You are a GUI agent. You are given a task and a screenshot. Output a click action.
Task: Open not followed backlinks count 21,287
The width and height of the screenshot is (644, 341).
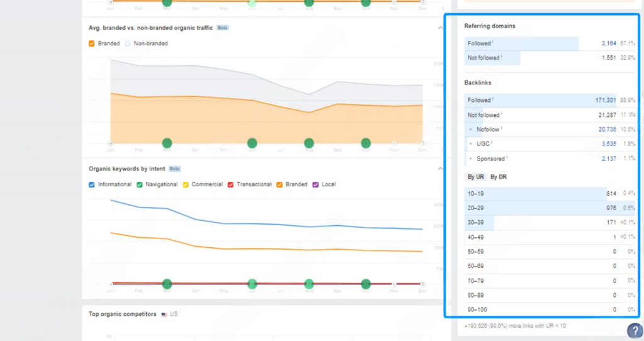[x=607, y=115]
